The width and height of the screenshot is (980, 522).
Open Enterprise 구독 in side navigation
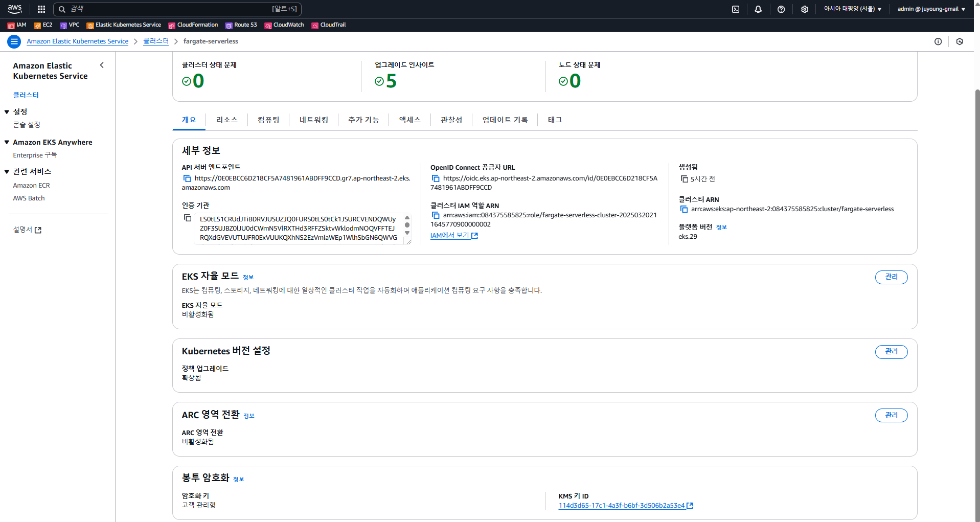tap(35, 155)
